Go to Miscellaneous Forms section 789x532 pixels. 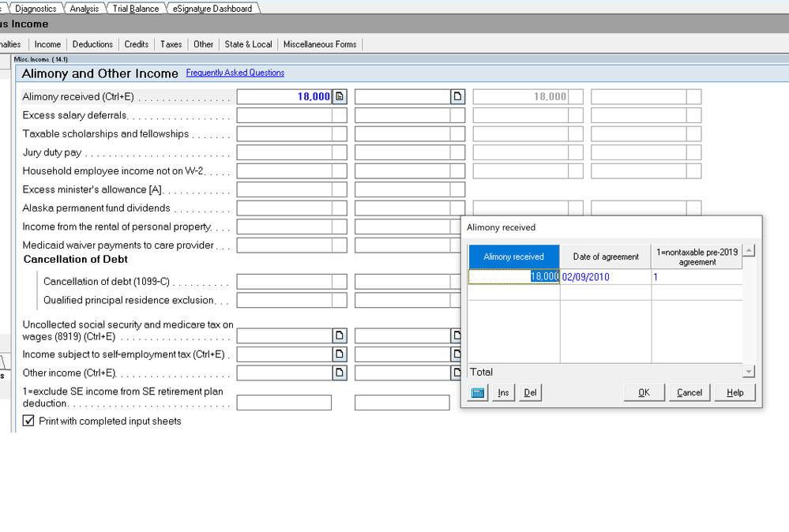click(320, 44)
